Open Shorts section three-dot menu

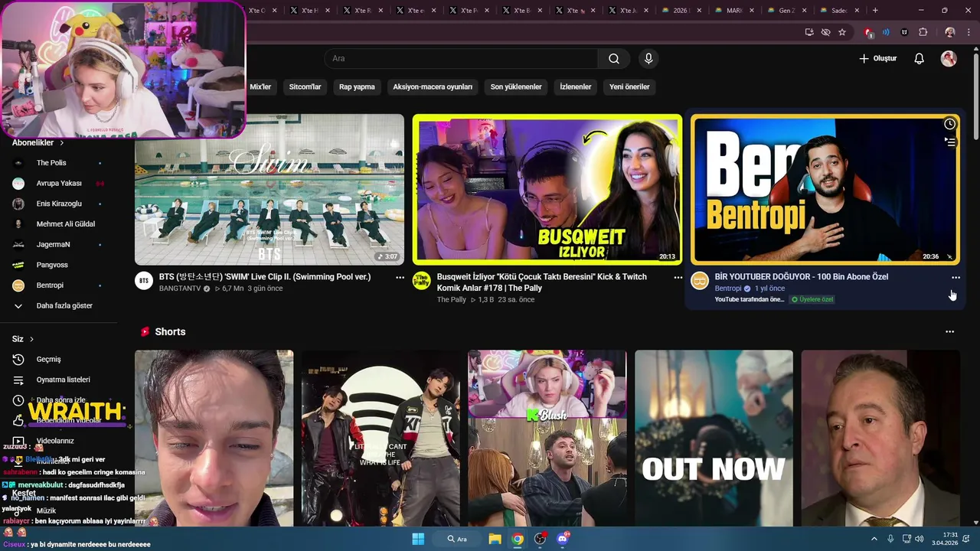[949, 332]
